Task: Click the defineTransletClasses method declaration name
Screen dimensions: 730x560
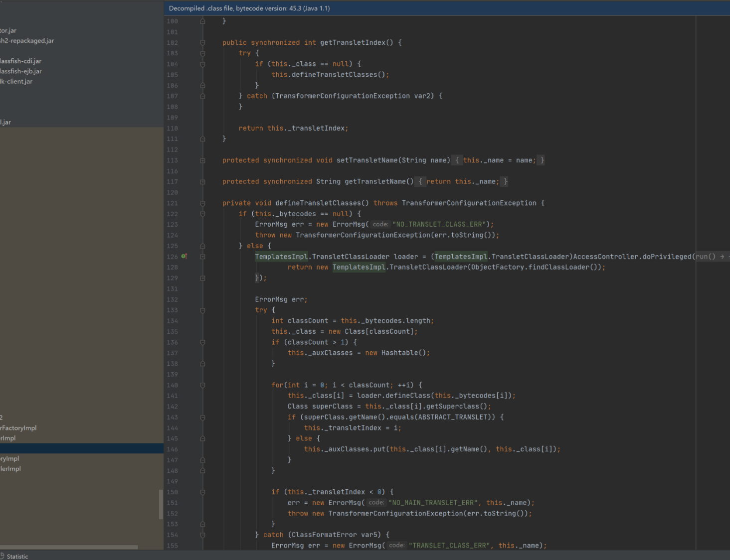Action: 318,203
